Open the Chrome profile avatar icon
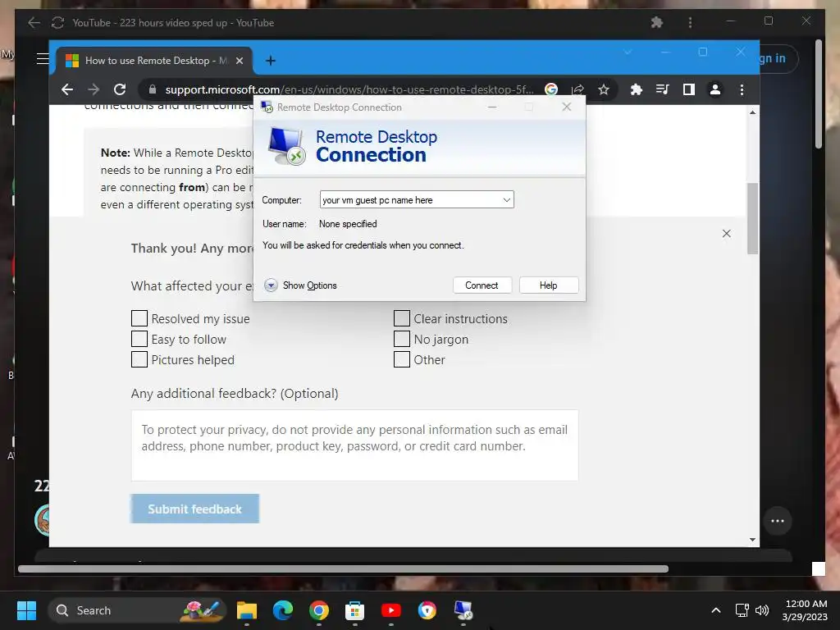Image resolution: width=840 pixels, height=630 pixels. point(715,89)
